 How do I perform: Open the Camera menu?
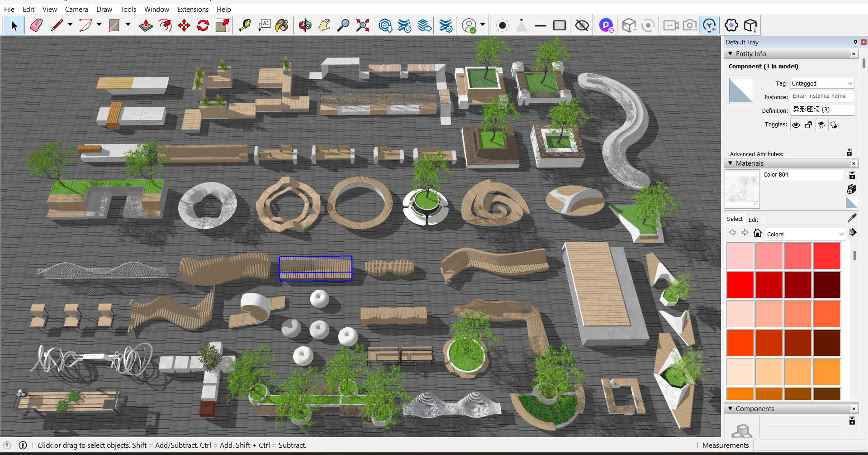click(x=76, y=9)
